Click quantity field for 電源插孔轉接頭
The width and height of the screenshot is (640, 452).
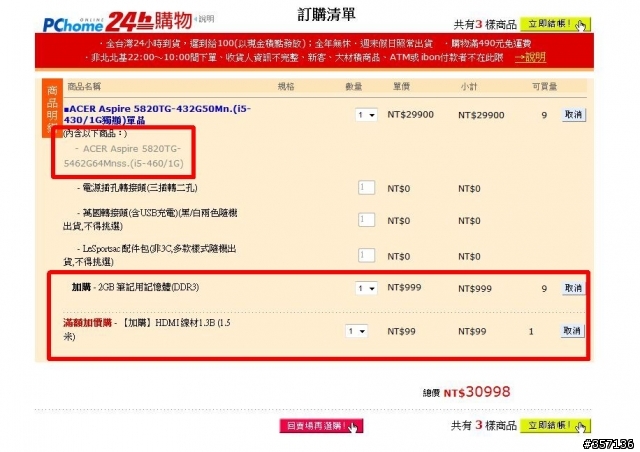(366, 187)
